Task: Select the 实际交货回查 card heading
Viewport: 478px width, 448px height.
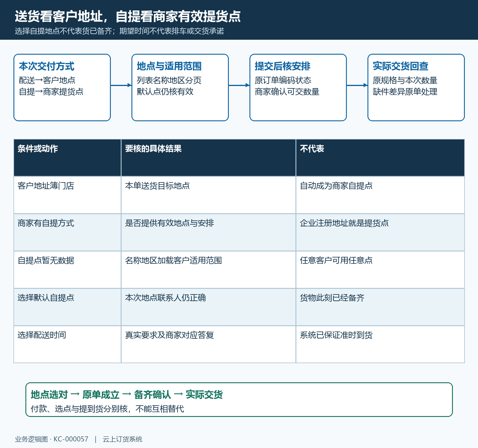Action: (401, 66)
